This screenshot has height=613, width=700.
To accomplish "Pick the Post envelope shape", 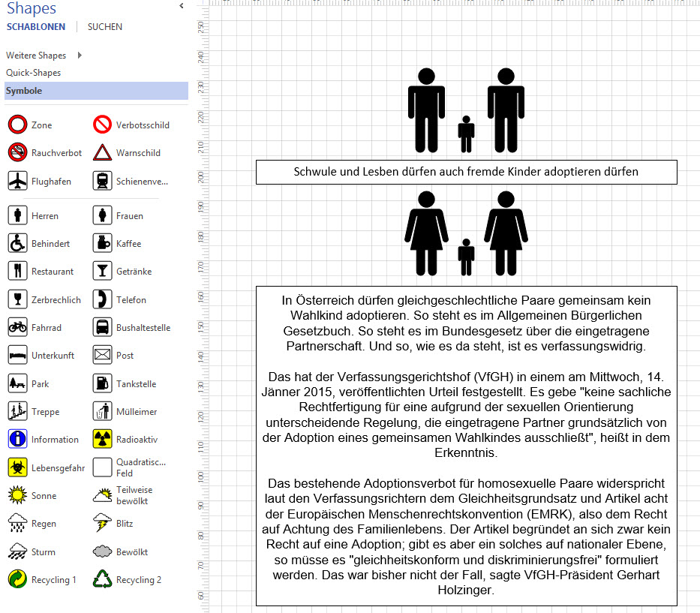I will [x=102, y=356].
